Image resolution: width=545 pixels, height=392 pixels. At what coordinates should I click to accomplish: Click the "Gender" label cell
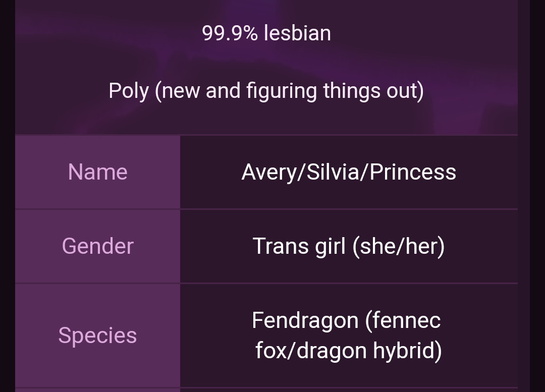pyautogui.click(x=97, y=246)
